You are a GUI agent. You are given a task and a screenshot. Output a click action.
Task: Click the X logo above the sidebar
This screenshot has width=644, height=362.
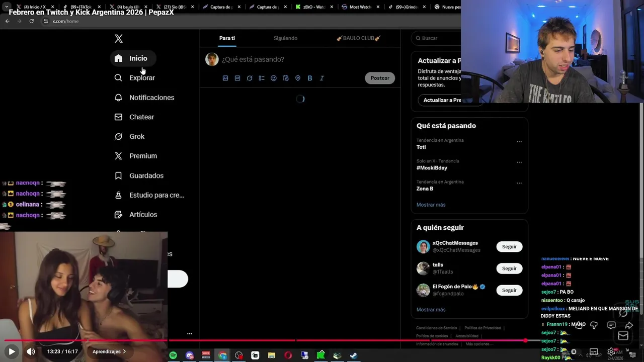tap(119, 39)
